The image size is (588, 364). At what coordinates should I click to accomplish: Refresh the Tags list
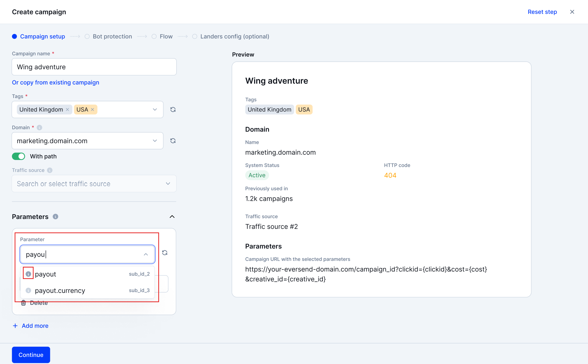(x=173, y=109)
